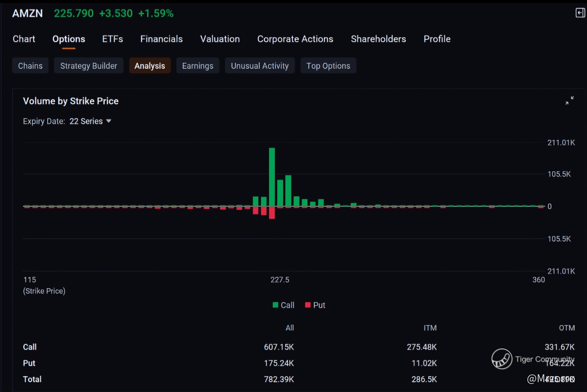Select the Chains sub-tab
Image resolution: width=587 pixels, height=392 pixels.
pos(30,66)
